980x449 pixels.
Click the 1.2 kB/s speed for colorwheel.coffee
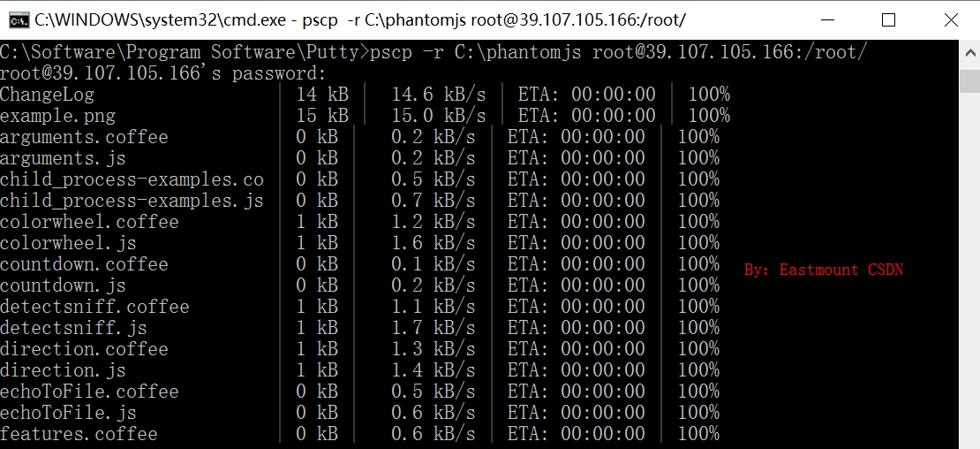pos(433,222)
